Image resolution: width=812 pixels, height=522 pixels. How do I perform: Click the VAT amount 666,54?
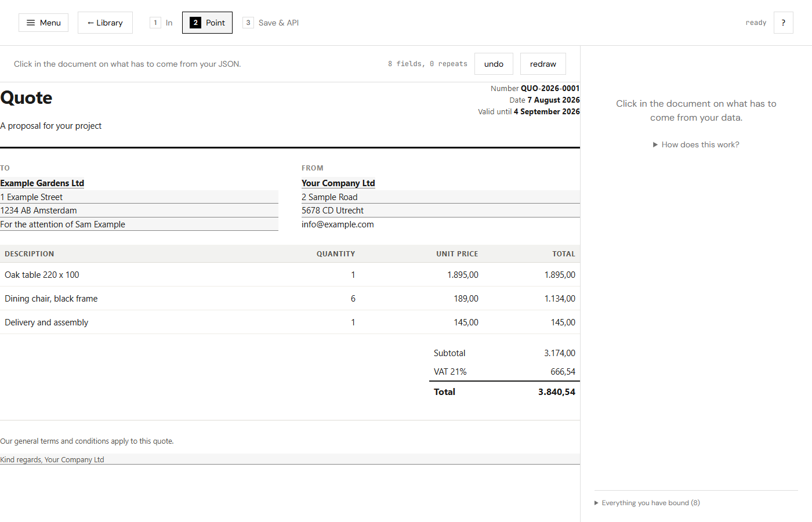pyautogui.click(x=563, y=372)
